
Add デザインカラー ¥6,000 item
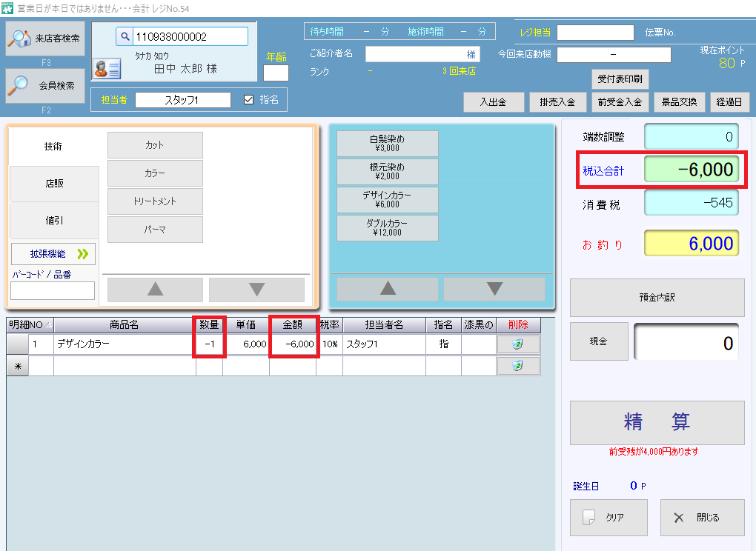pyautogui.click(x=387, y=200)
